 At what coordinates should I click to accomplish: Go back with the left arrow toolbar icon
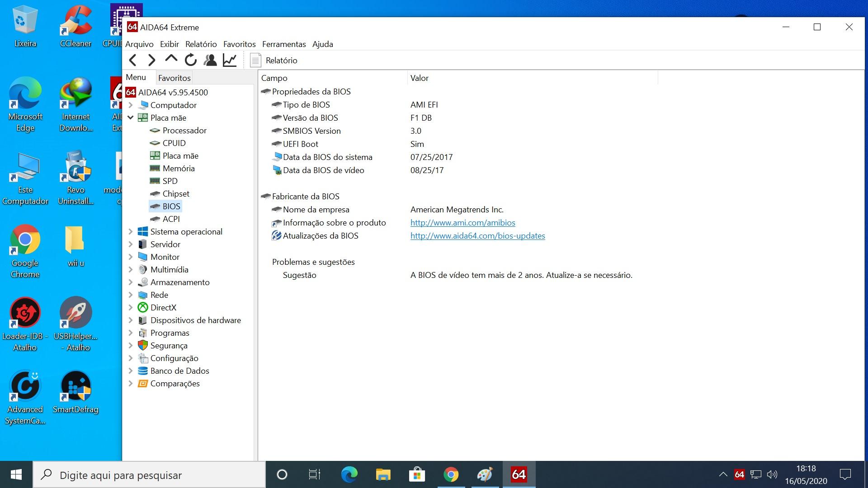click(x=132, y=60)
